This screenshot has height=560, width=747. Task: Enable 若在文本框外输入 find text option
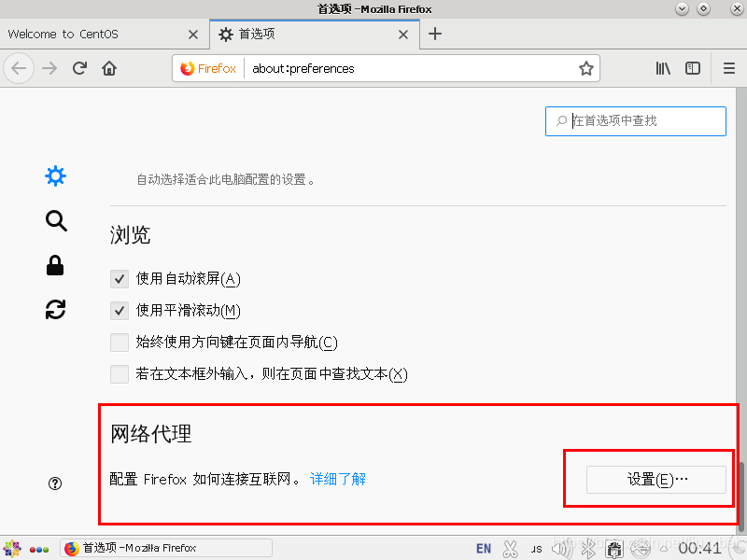120,374
